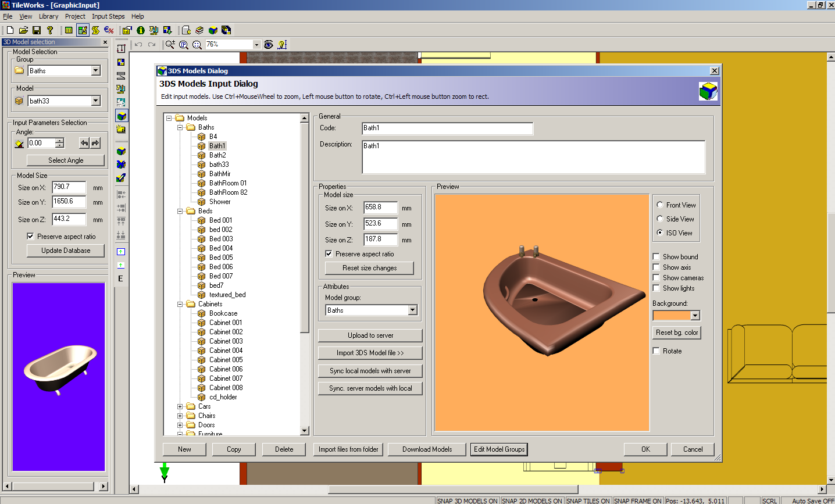Click the 3D cube models toolbar icon

(213, 30)
